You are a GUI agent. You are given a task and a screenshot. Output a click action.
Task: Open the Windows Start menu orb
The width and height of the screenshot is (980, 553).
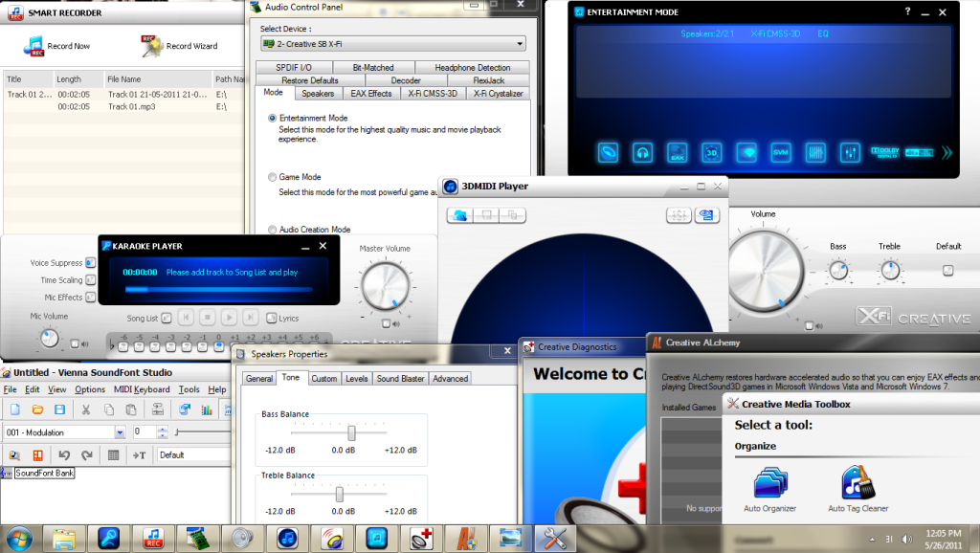19,539
